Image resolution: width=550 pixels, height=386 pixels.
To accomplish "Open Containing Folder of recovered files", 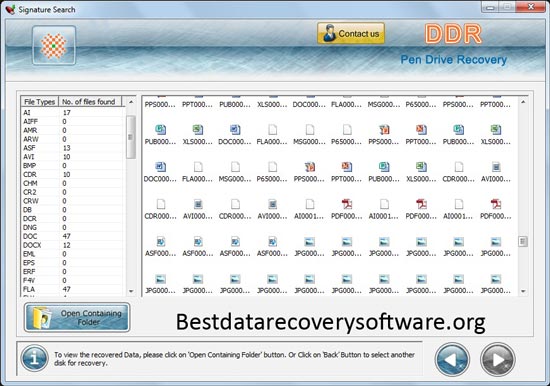I will pyautogui.click(x=77, y=317).
